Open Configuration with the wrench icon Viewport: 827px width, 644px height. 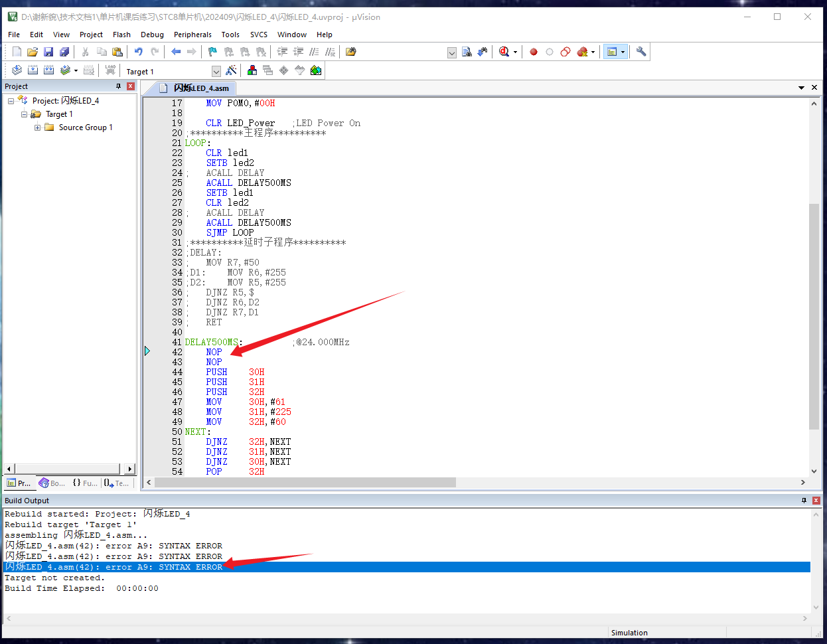pos(641,52)
